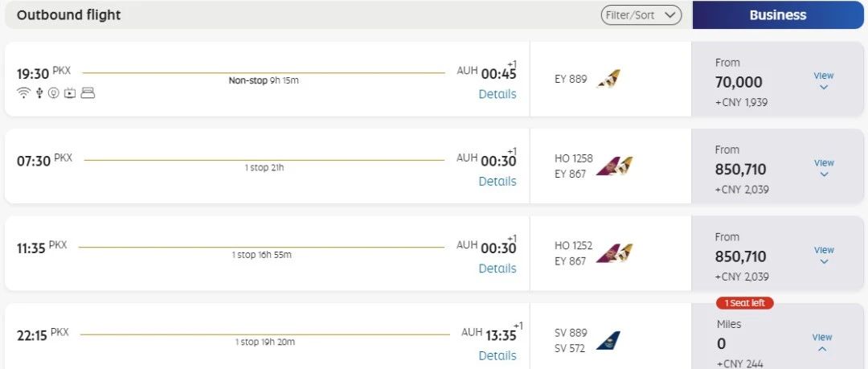The image size is (868, 369).
Task: Open Details for the 07:30 PKX flight
Action: click(497, 182)
